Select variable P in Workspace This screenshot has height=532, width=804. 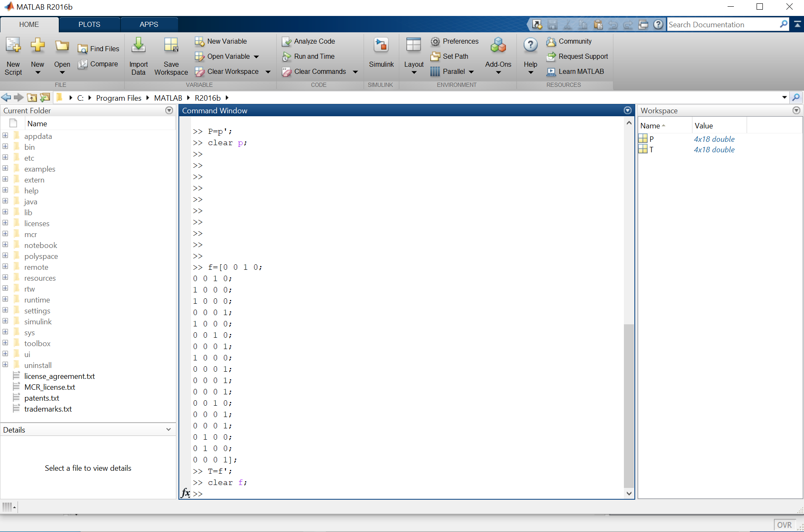click(x=652, y=139)
